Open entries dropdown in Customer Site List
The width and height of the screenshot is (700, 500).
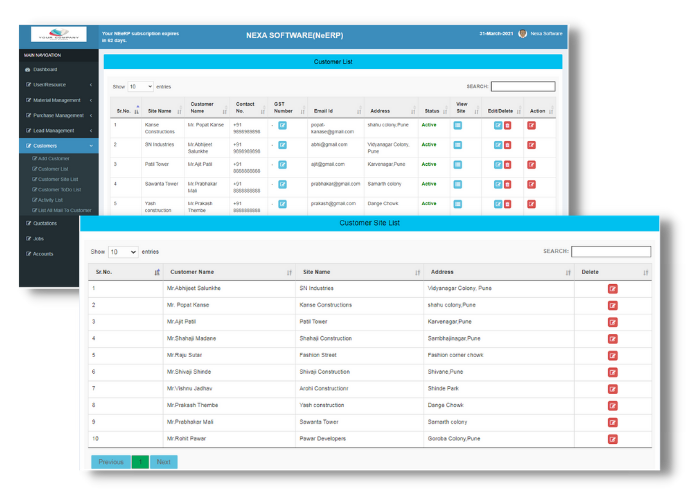pyautogui.click(x=123, y=252)
